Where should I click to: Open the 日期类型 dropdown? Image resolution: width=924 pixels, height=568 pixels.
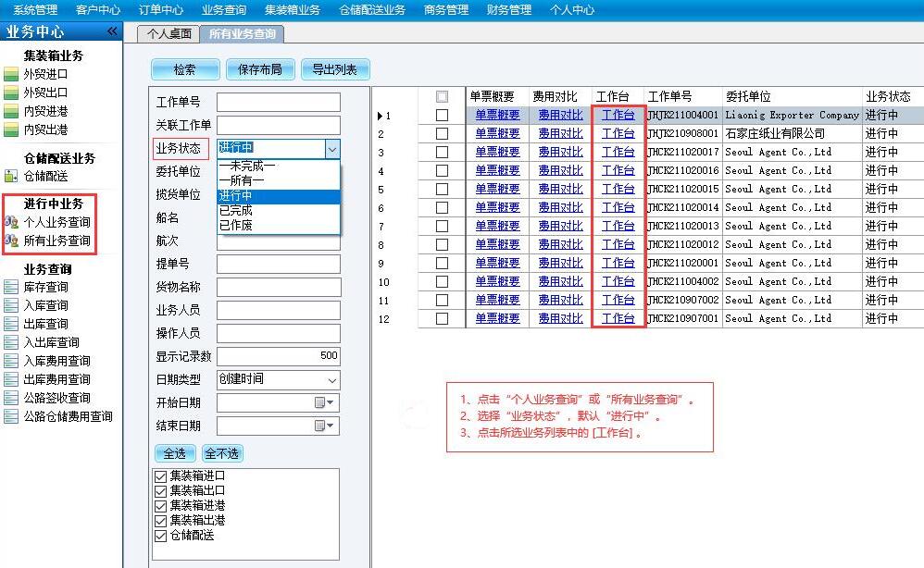(x=331, y=379)
